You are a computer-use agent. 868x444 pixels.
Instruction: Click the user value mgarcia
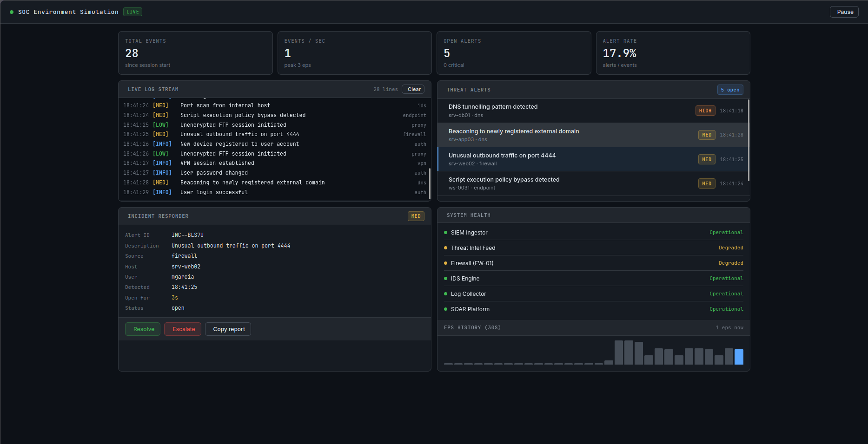pyautogui.click(x=183, y=277)
